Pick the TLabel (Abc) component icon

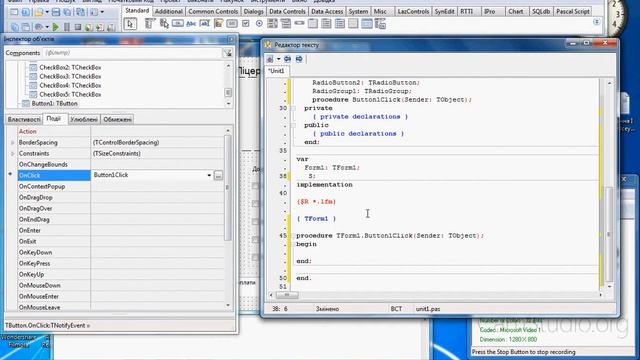tap(191, 24)
